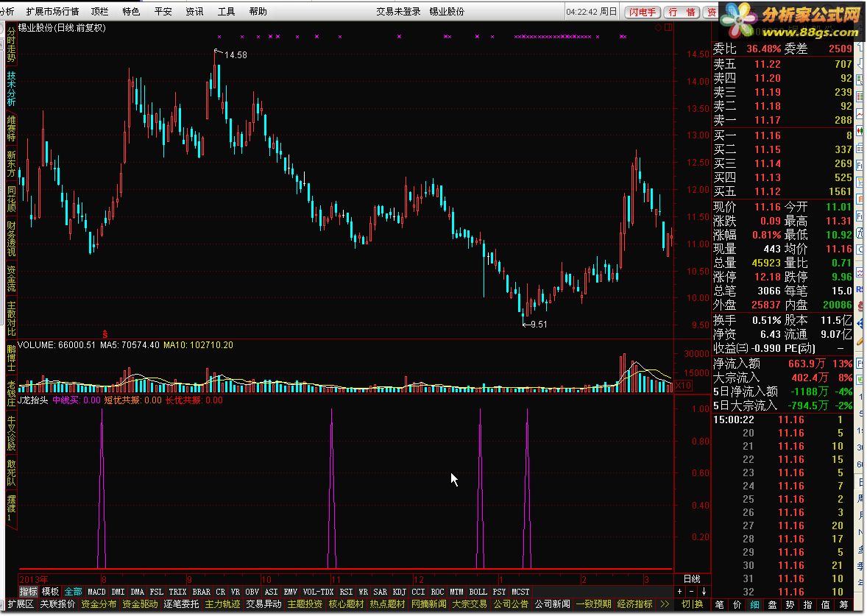Select the RSI indicator
Screen dimensions: 867x616
[x=346, y=592]
